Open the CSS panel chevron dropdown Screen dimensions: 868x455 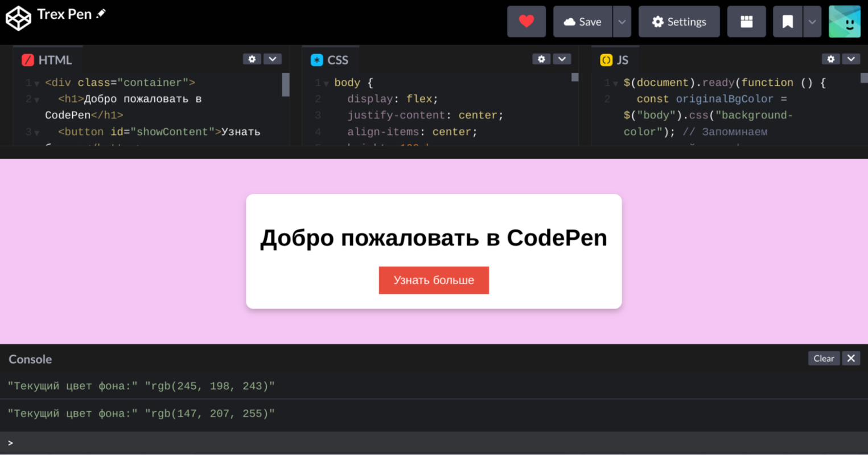[562, 59]
